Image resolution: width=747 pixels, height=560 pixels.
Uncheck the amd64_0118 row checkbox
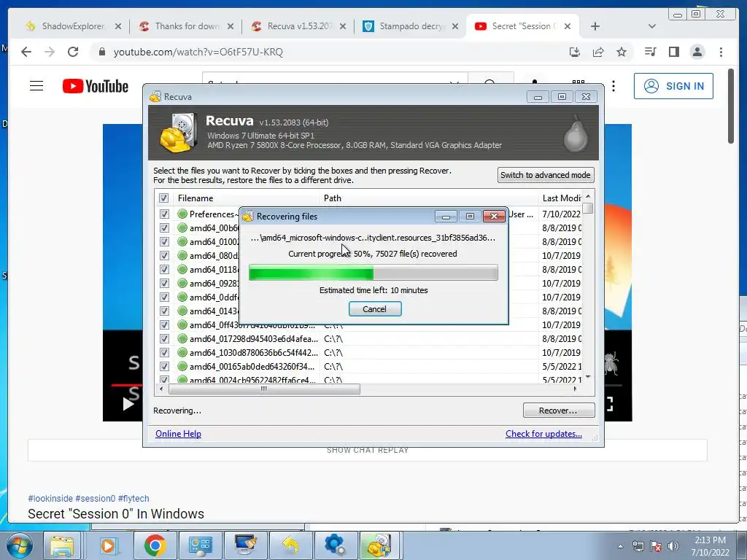pos(164,270)
